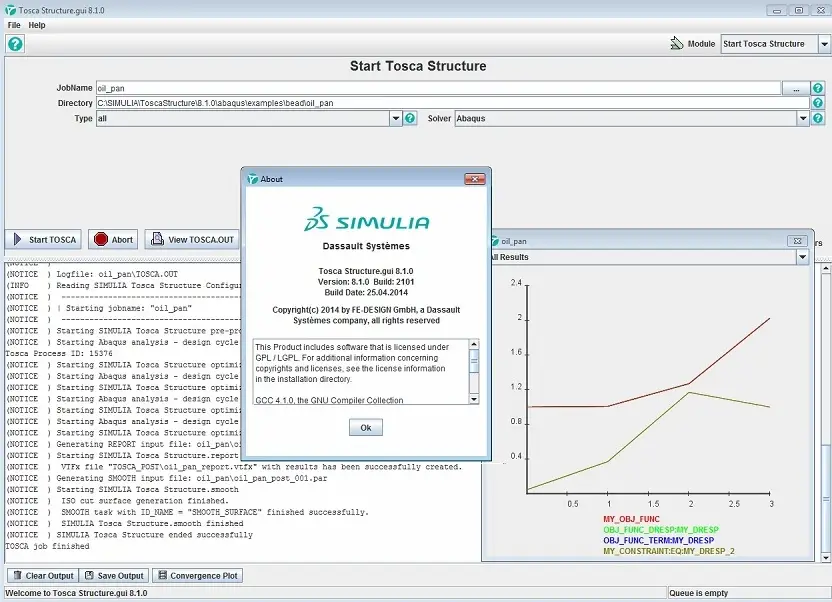Click the license scrollbar up arrow in About
Viewport: 832px width, 602px height.
click(474, 345)
